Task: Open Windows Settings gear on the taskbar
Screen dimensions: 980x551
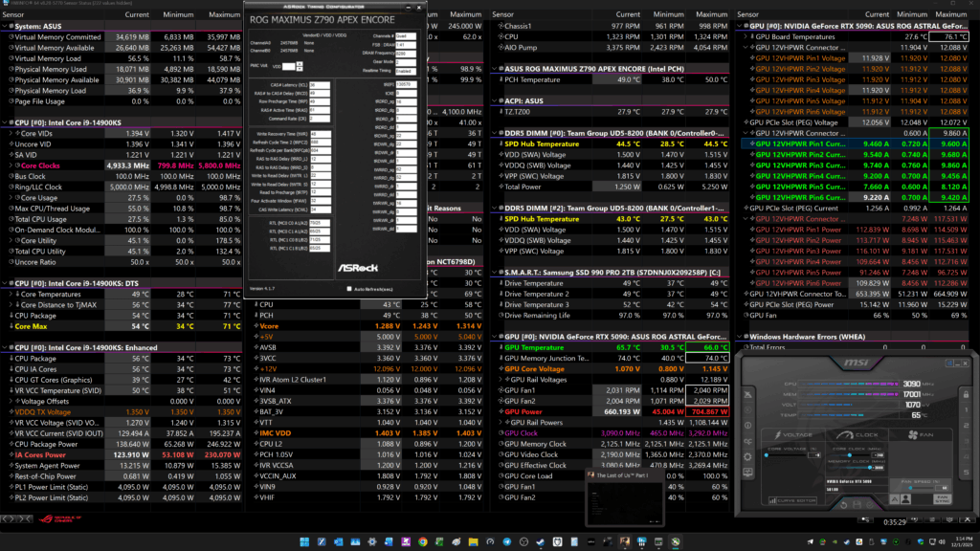Action: click(x=372, y=541)
